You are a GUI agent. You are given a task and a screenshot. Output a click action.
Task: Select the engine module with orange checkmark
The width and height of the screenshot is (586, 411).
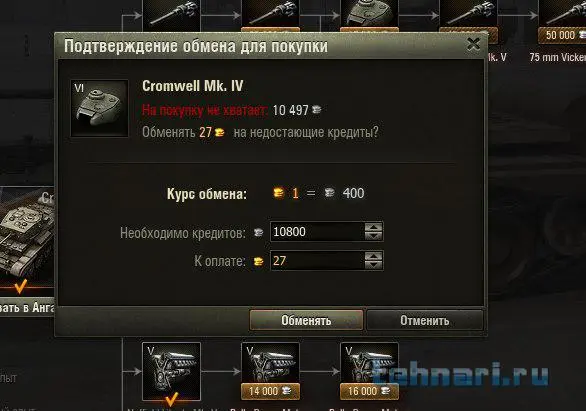point(171,372)
